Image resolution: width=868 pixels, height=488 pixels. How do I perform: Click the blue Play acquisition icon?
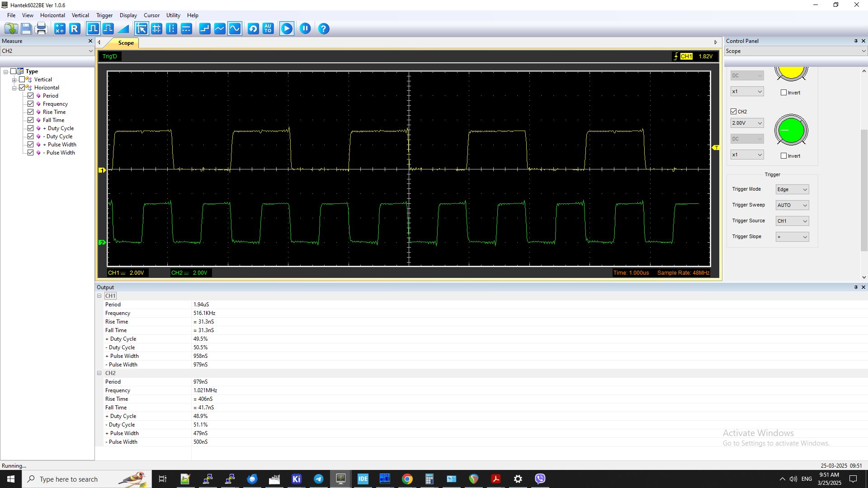point(287,28)
